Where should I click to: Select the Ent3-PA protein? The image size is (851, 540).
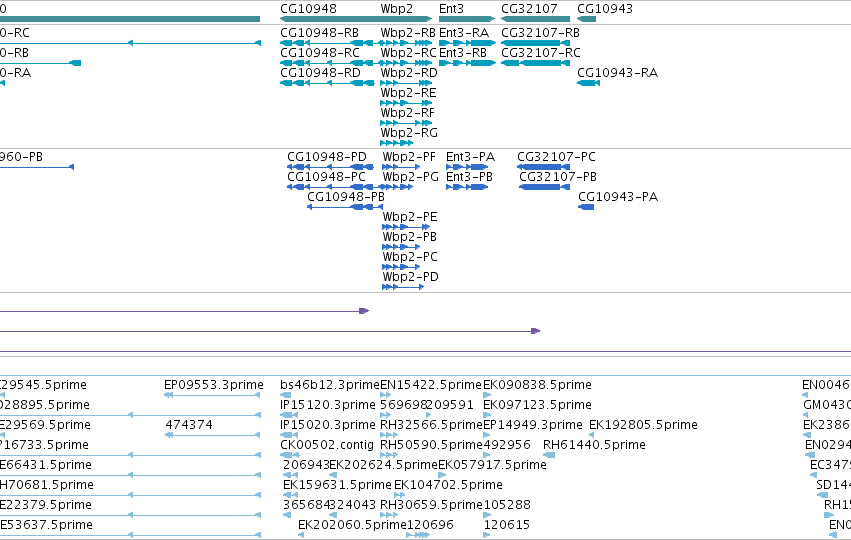click(471, 157)
